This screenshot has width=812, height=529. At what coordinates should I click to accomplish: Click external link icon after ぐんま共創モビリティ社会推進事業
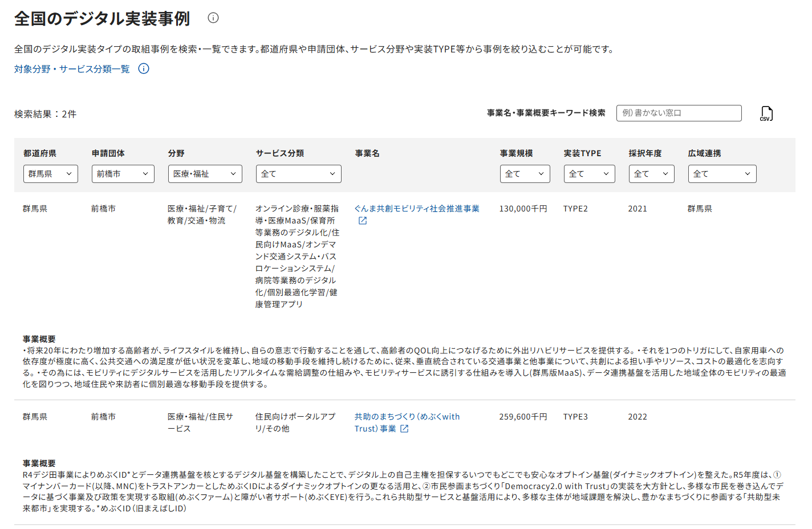(x=363, y=221)
